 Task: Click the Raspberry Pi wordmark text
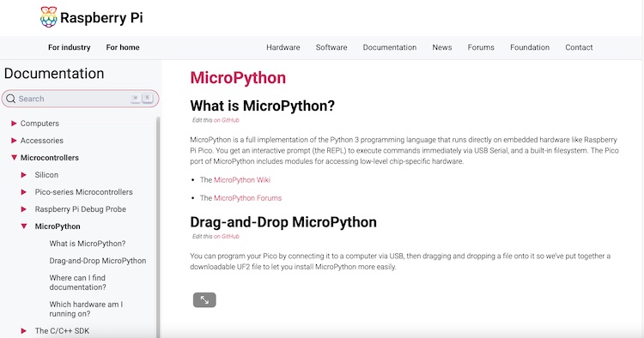101,18
